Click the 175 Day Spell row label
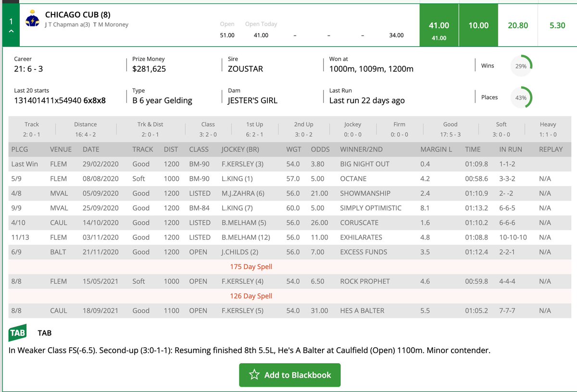 point(251,266)
